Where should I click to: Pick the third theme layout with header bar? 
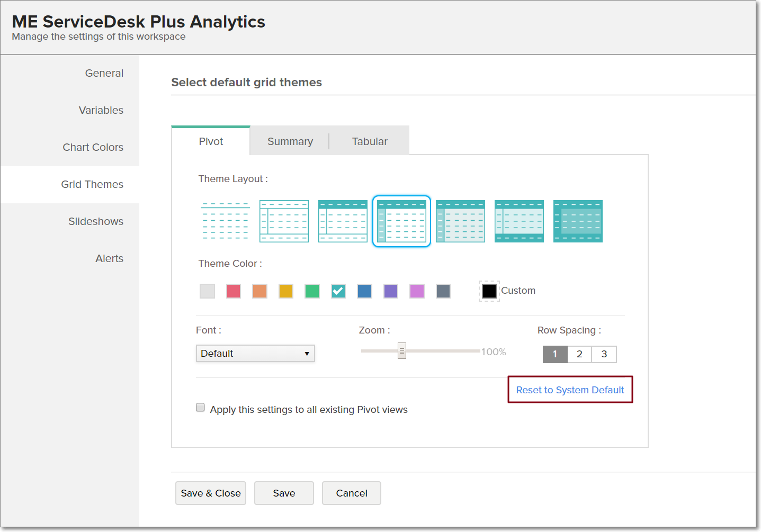point(343,221)
